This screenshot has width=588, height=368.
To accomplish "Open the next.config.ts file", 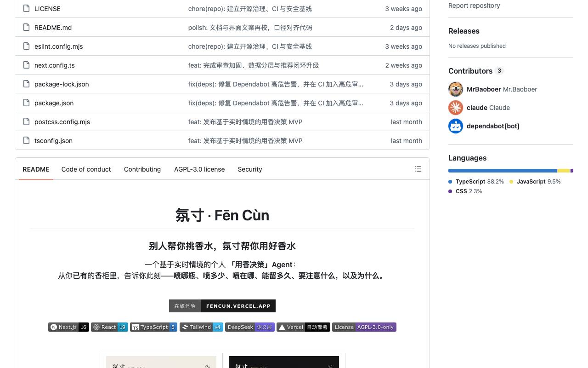I will coord(55,65).
